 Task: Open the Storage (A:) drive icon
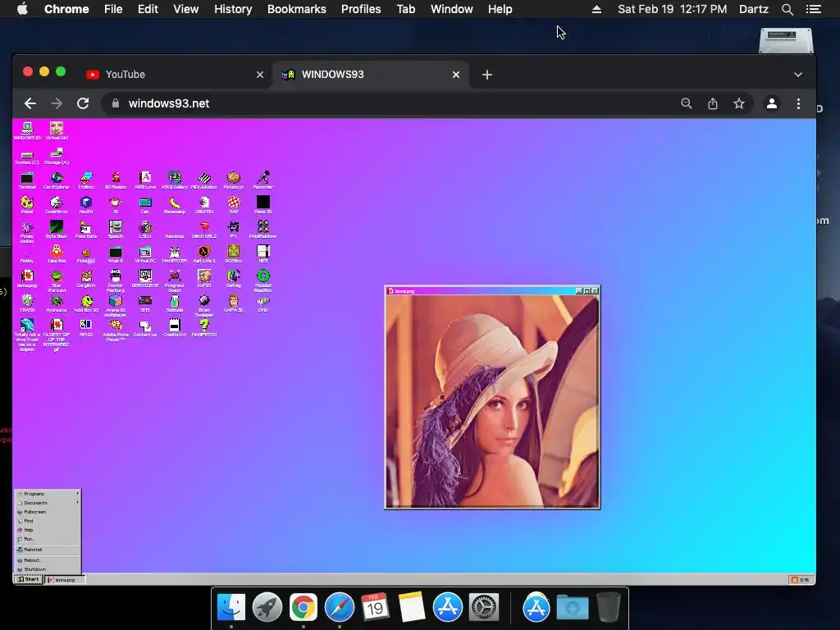(x=57, y=157)
